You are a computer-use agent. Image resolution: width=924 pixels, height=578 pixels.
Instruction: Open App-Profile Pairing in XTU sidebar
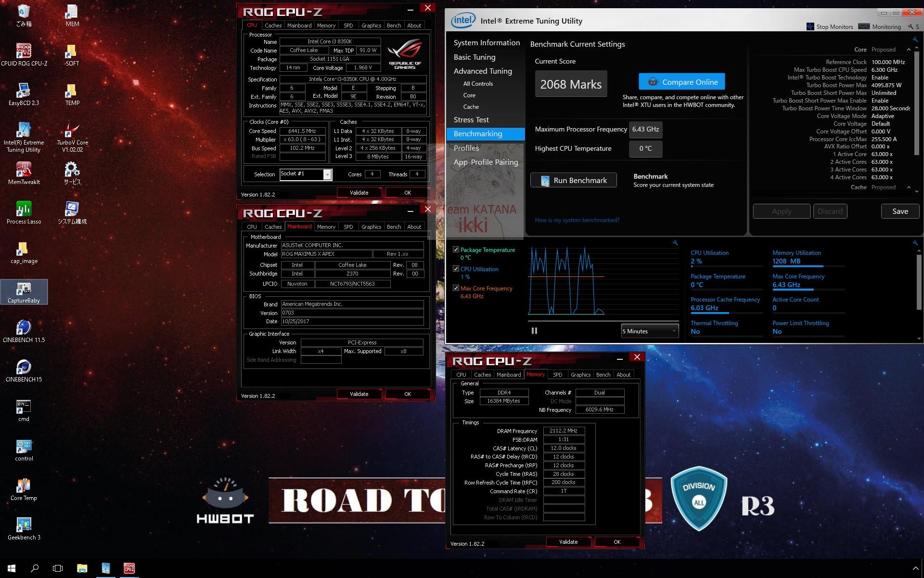[x=486, y=162]
